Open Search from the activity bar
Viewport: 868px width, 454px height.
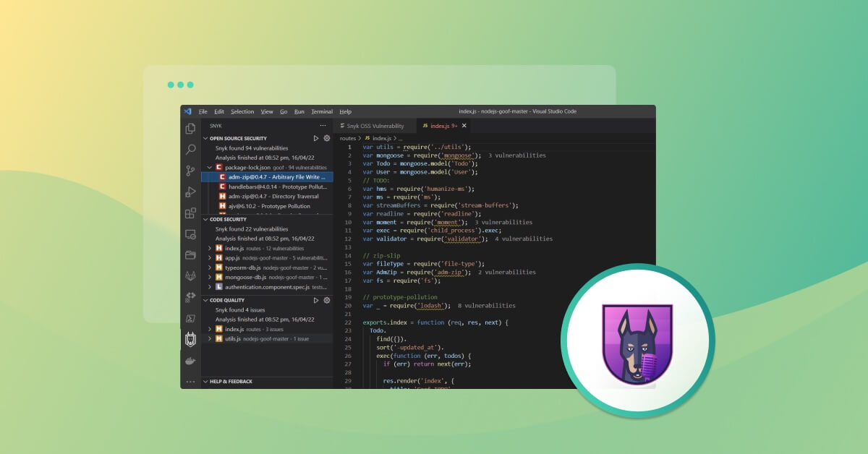[190, 150]
